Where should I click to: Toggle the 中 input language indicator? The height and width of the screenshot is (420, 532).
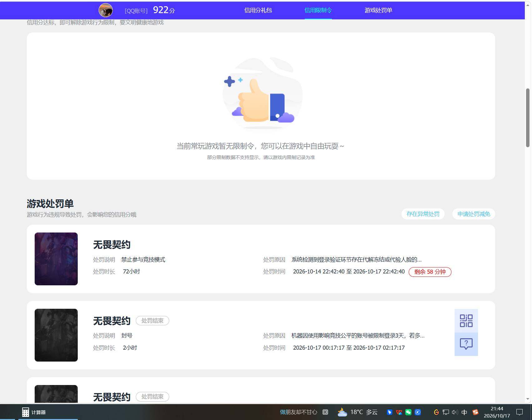point(464,412)
